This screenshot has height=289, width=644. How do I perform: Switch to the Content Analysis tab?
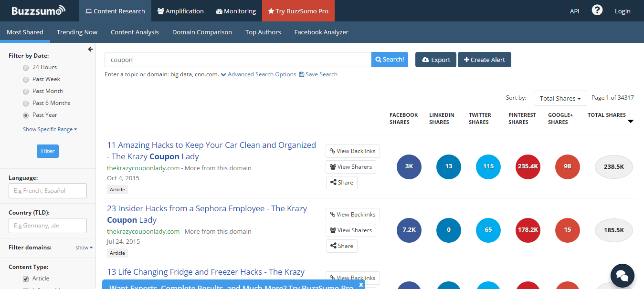[135, 32]
